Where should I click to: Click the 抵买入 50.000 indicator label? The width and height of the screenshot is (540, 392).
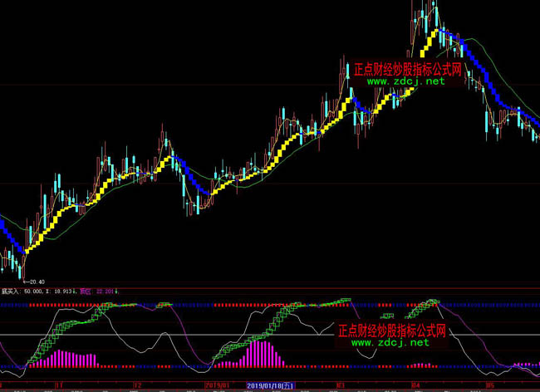(x=22, y=292)
